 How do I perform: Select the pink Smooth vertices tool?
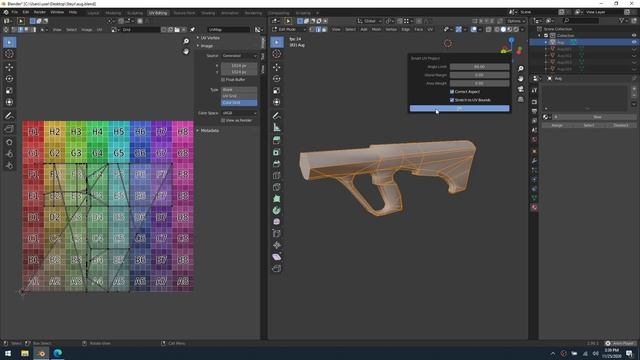coord(277,222)
